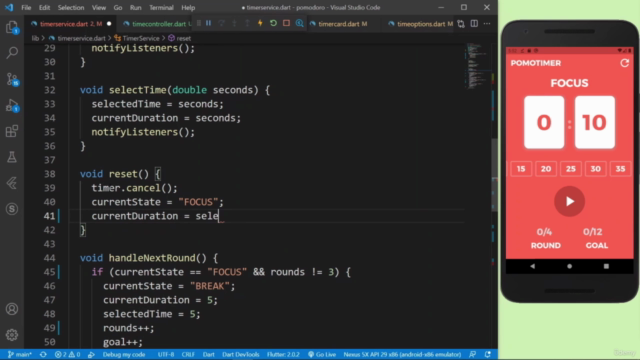Select 20 minutes option in app

pyautogui.click(x=546, y=169)
